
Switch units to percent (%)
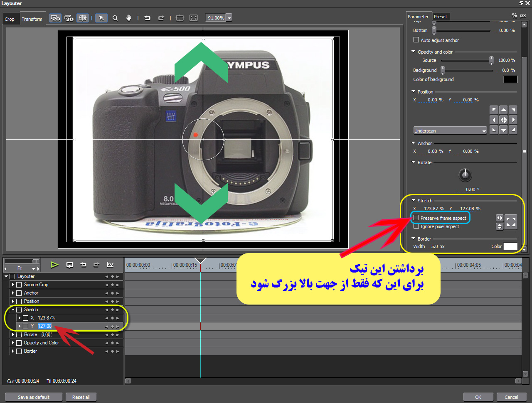tap(515, 16)
